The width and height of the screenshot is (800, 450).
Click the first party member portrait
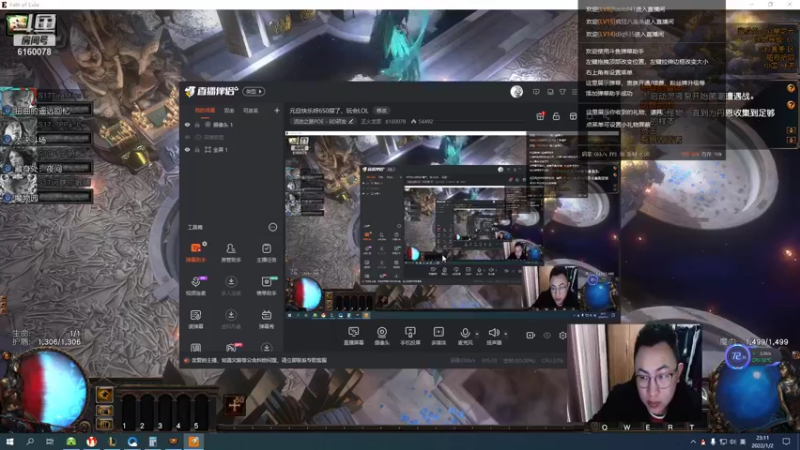click(18, 102)
